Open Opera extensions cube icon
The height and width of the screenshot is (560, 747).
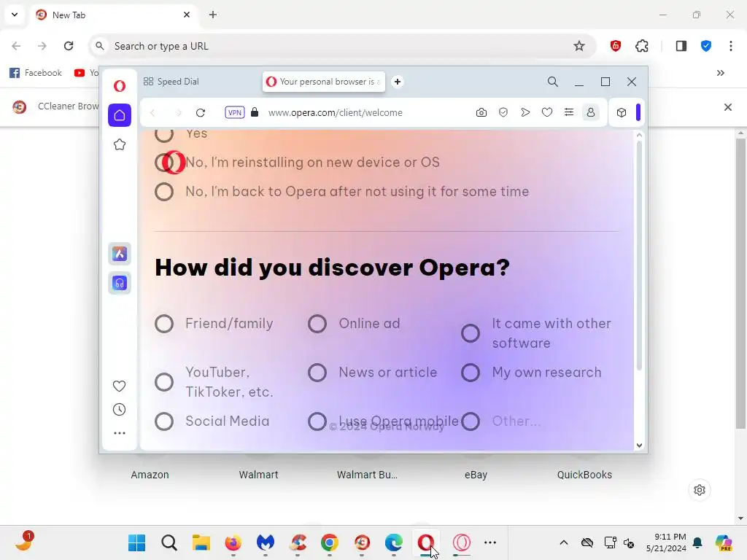[x=622, y=113]
